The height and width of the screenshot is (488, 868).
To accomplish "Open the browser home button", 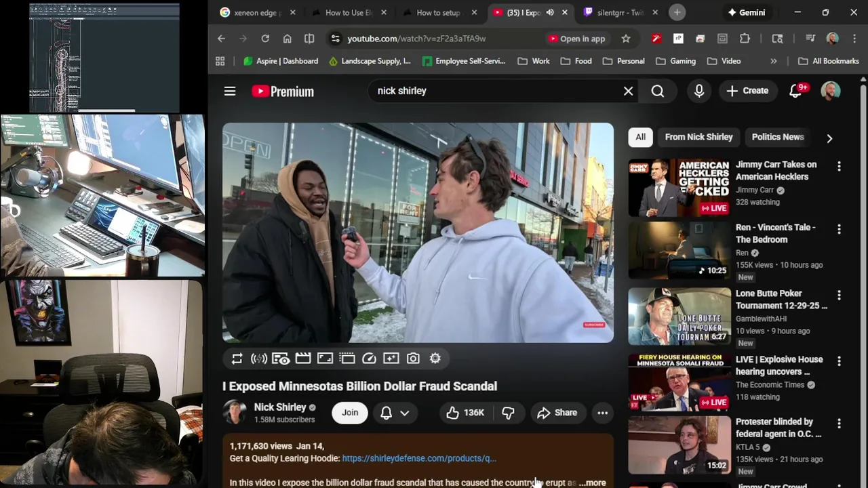I will [288, 39].
